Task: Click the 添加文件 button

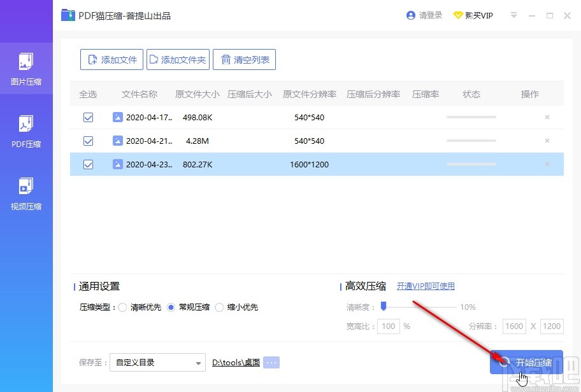Action: click(111, 60)
